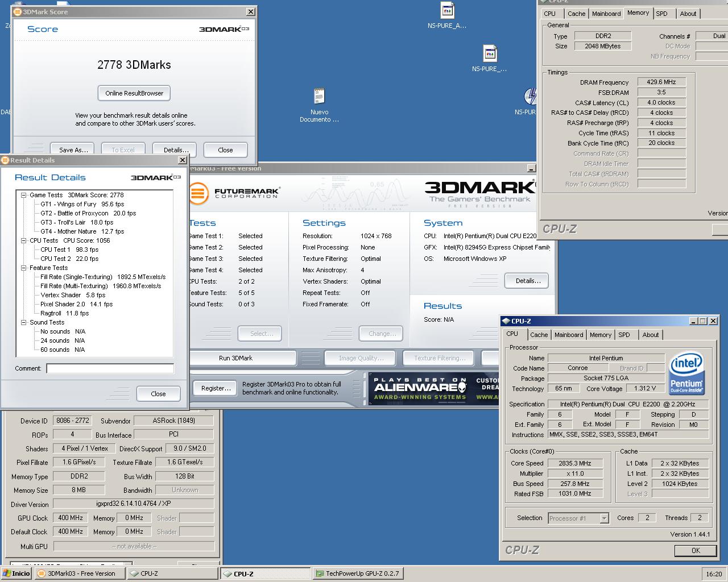
Task: Click Close button in Result Details window
Action: coord(158,394)
